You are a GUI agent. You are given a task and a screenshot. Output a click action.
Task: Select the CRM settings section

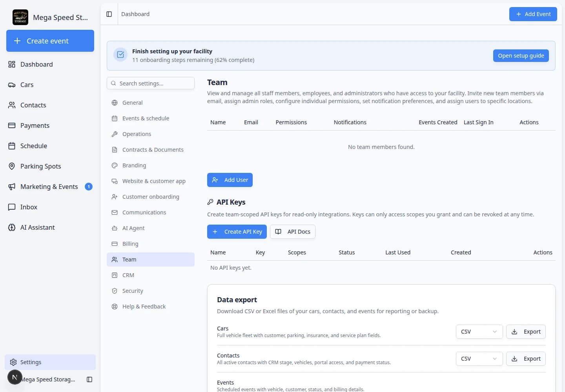tap(151, 275)
